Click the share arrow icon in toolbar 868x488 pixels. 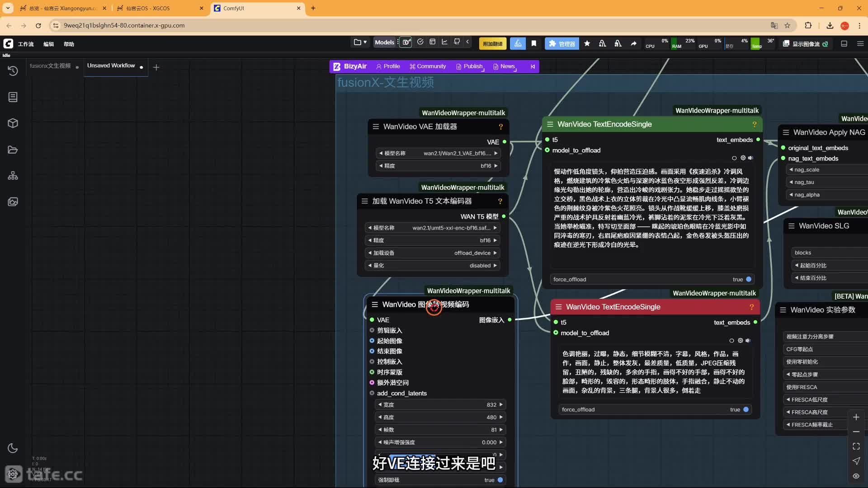[x=633, y=43]
